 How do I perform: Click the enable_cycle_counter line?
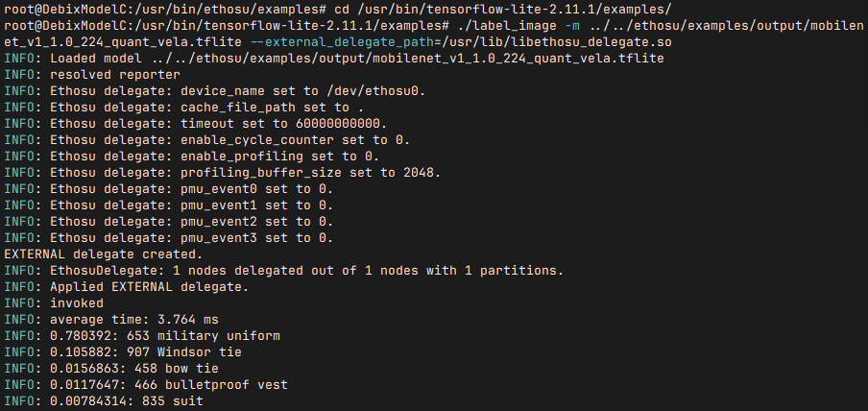pos(207,139)
